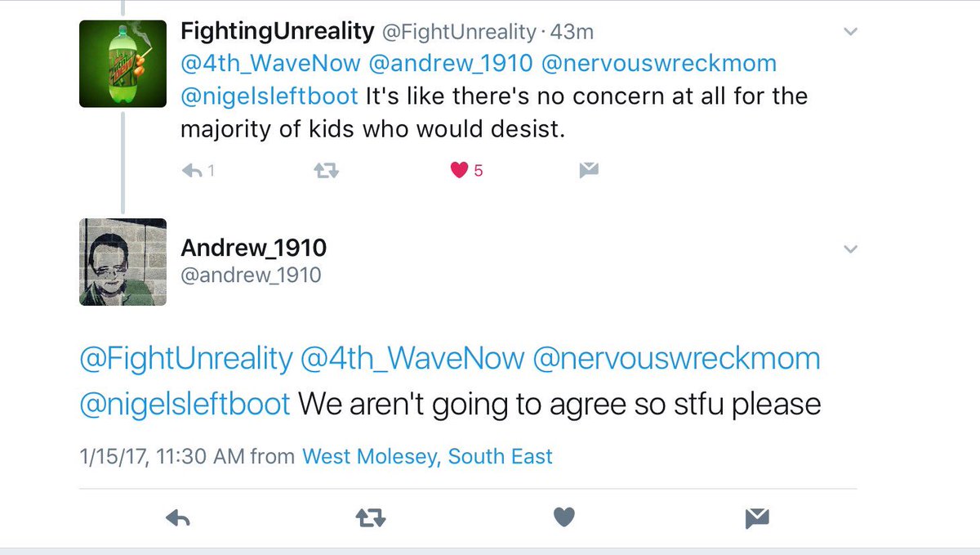
Task: View Andrew_1910's profile picture
Action: (122, 262)
